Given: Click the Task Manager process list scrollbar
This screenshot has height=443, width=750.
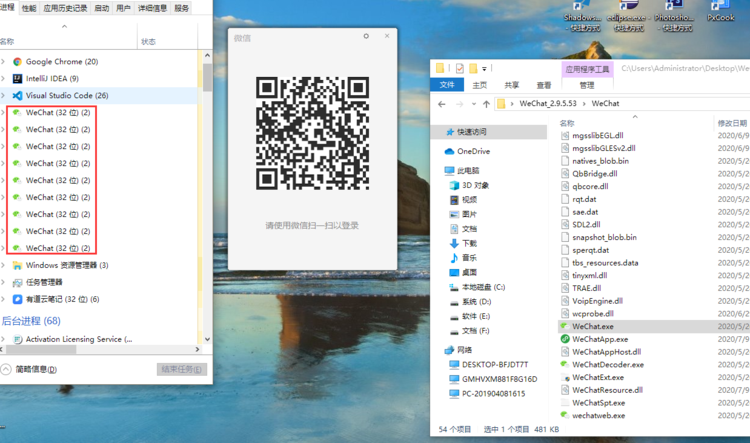Looking at the screenshot, I should pyautogui.click(x=207, y=76).
